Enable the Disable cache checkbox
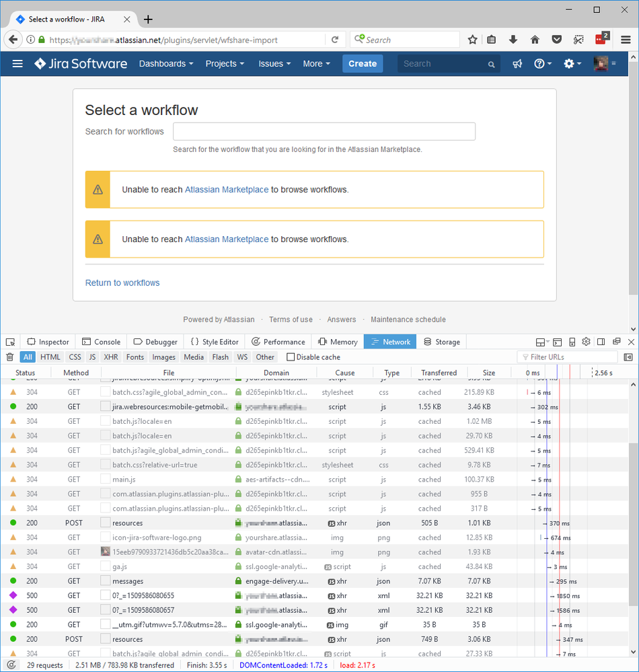The width and height of the screenshot is (639, 672). pyautogui.click(x=291, y=357)
